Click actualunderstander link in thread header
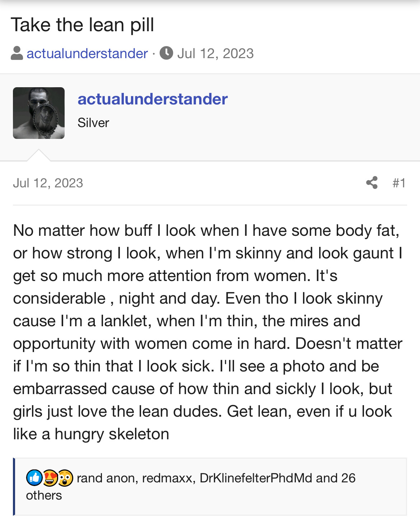The image size is (420, 524). click(x=87, y=53)
